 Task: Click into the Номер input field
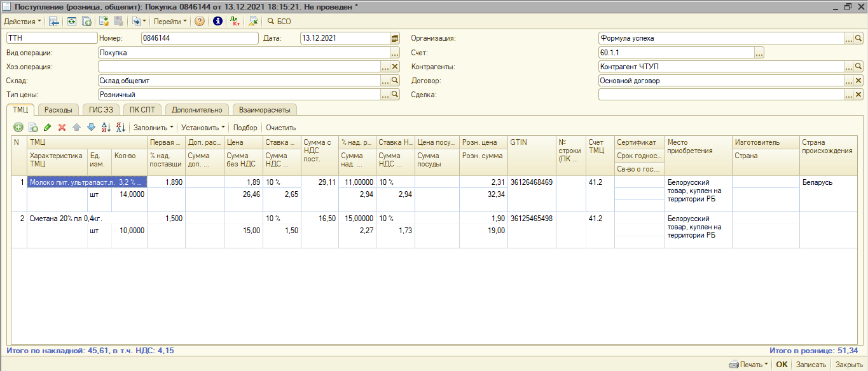200,38
